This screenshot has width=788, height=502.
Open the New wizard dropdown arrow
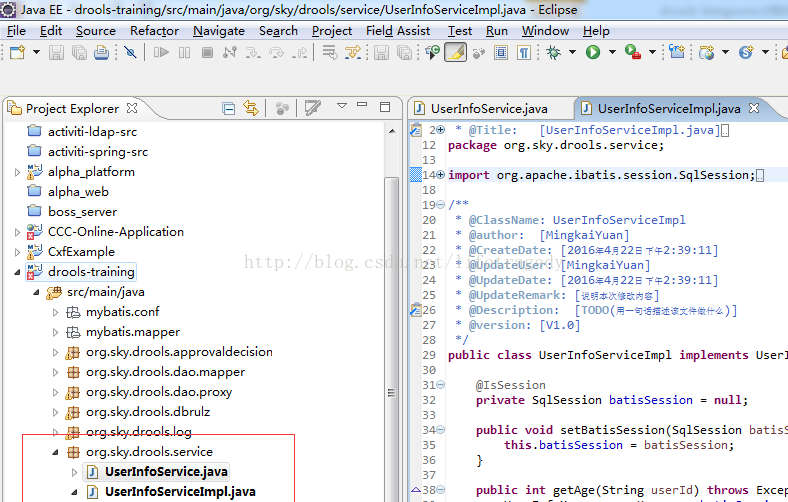click(36, 52)
